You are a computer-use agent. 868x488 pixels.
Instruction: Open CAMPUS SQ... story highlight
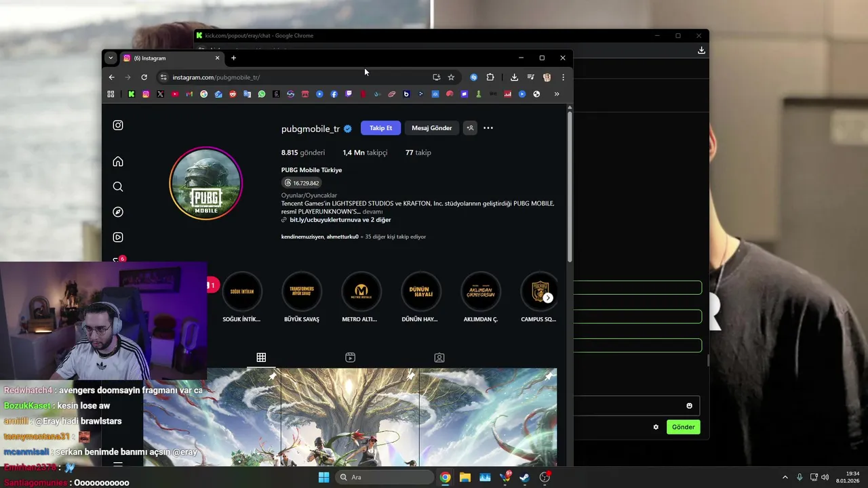click(x=538, y=297)
